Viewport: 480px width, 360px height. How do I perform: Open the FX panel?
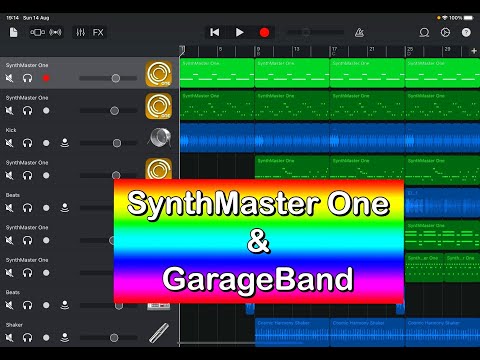pyautogui.click(x=98, y=33)
